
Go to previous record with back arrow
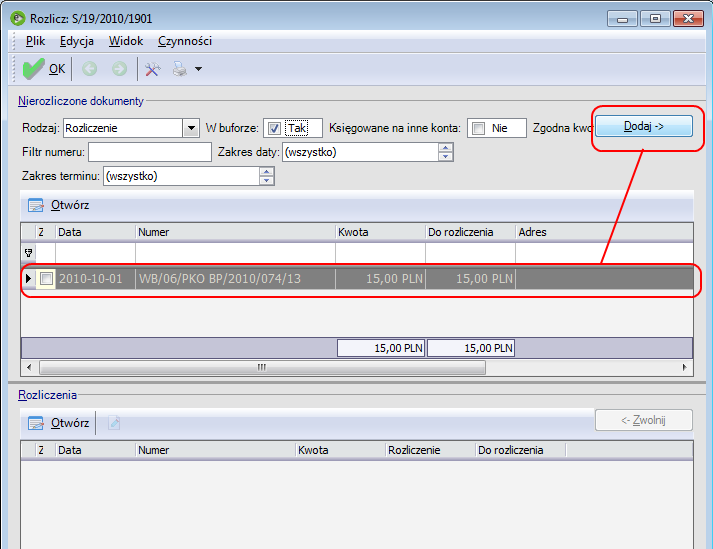[x=90, y=69]
